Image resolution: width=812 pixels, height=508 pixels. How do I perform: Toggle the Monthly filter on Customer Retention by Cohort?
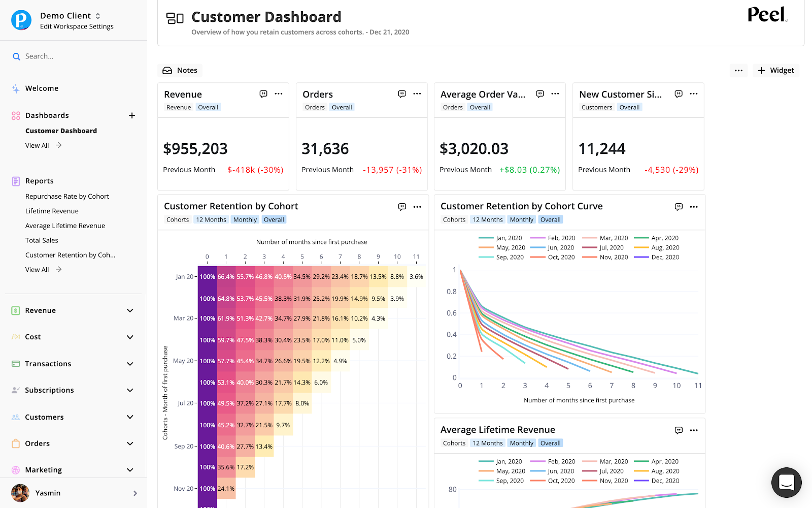[245, 219]
